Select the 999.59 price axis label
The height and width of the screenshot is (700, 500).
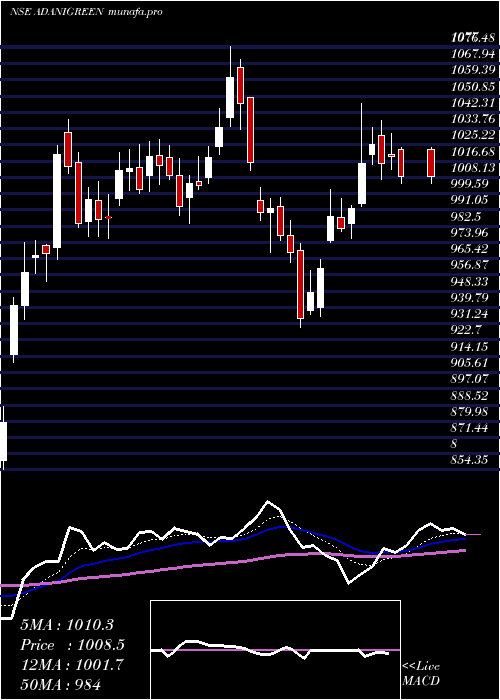(469, 183)
